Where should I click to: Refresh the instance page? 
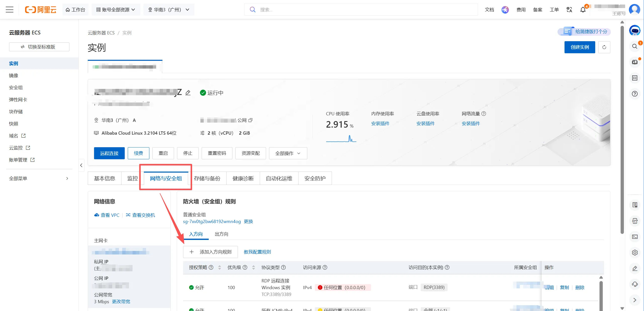pos(604,47)
